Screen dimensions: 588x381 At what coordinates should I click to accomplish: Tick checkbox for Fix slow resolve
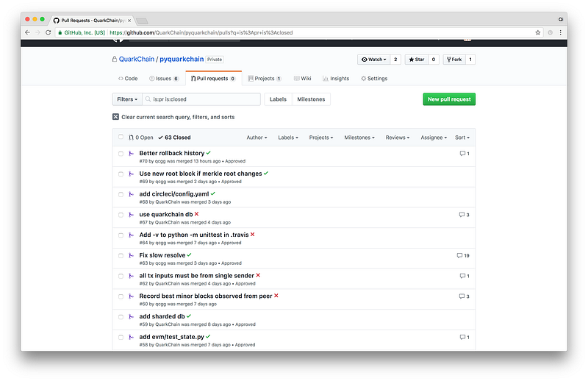pos(121,256)
